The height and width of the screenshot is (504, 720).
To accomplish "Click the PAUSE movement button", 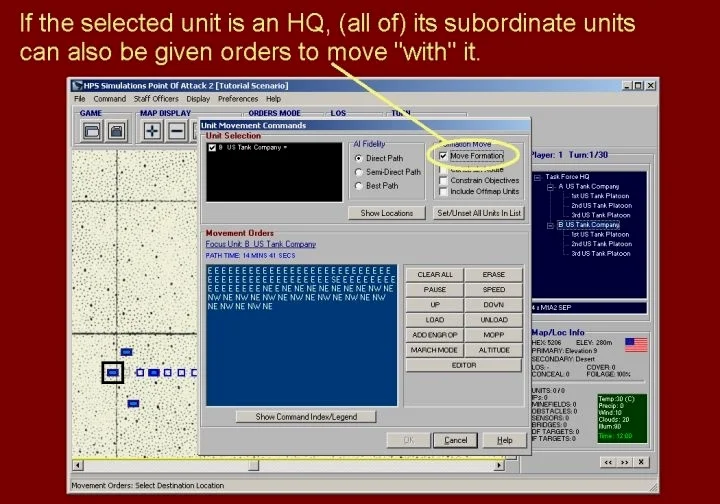I will click(435, 290).
